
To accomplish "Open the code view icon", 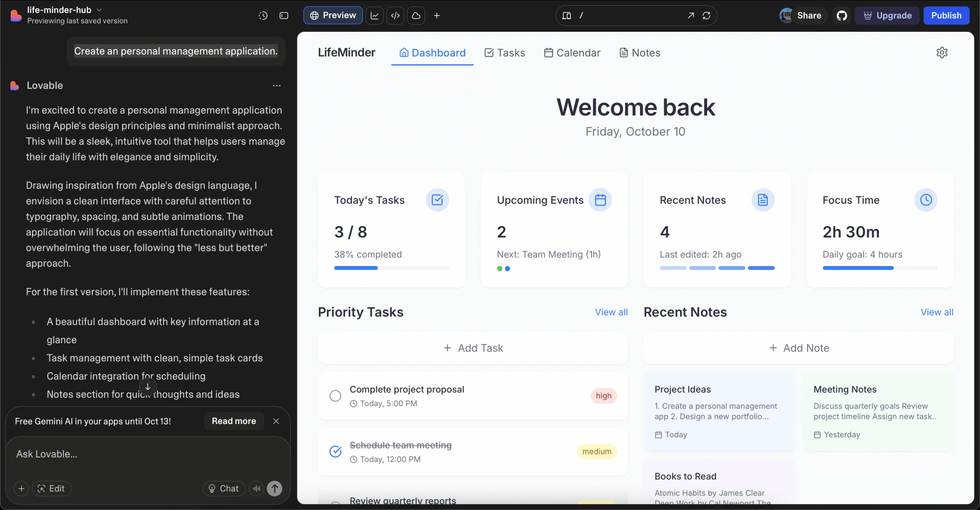I will coord(395,15).
